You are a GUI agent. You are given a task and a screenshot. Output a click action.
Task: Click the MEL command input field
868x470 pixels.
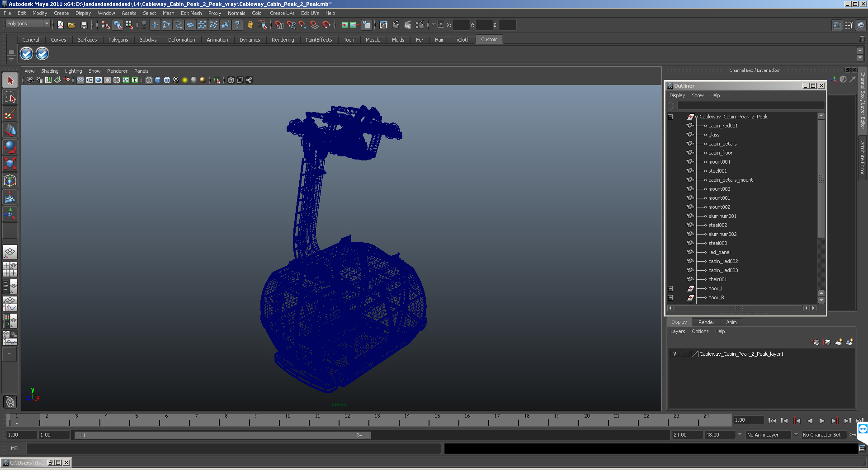coord(233,448)
